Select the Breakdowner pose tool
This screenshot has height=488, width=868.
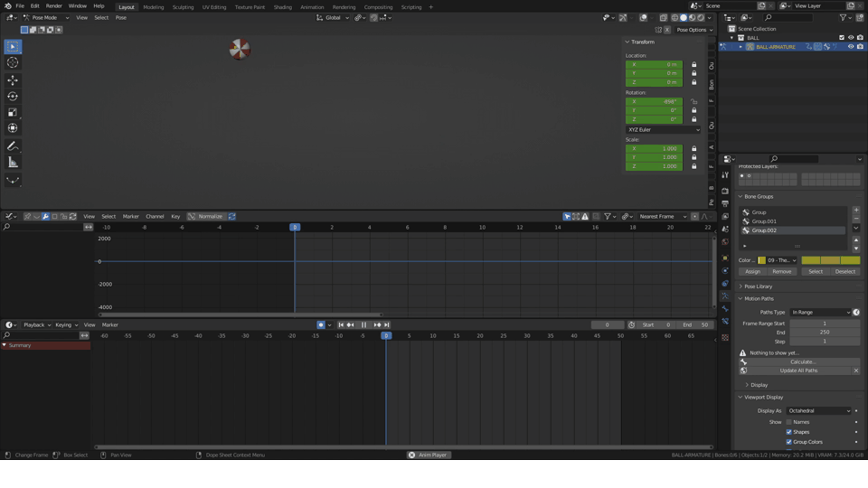[x=13, y=180]
